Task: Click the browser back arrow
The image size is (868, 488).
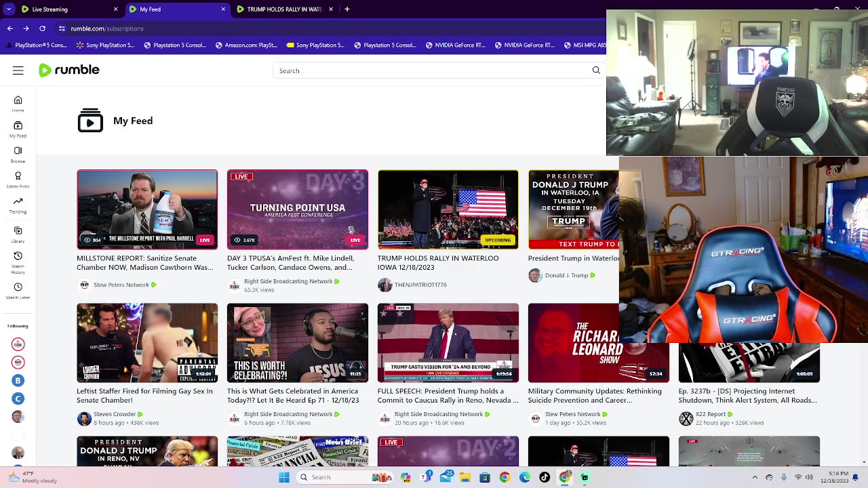Action: [x=9, y=28]
